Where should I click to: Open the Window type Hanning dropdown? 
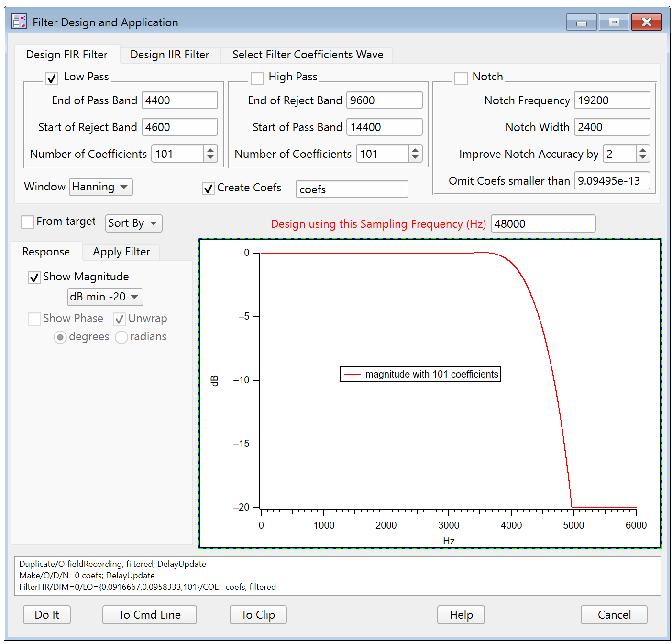pyautogui.click(x=101, y=187)
